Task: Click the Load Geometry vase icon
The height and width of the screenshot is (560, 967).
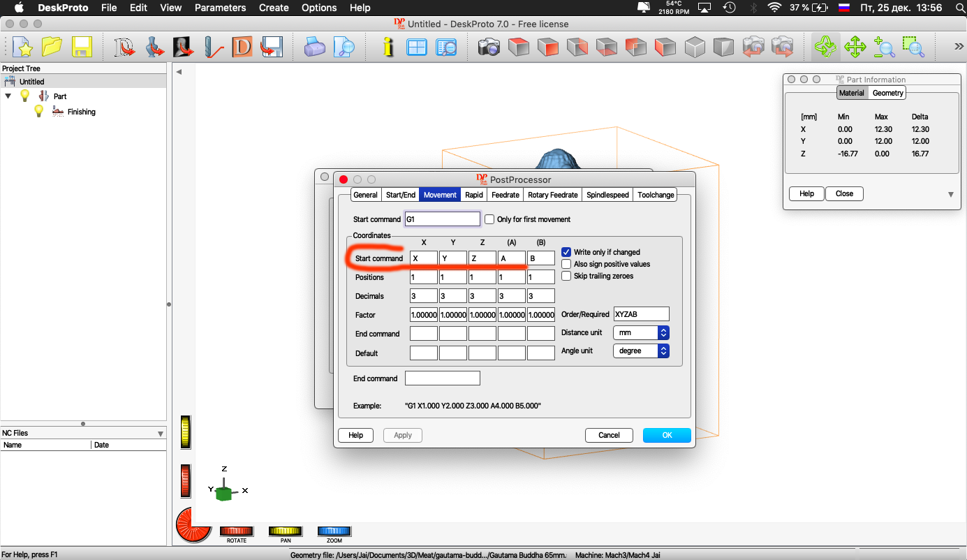Action: (154, 47)
